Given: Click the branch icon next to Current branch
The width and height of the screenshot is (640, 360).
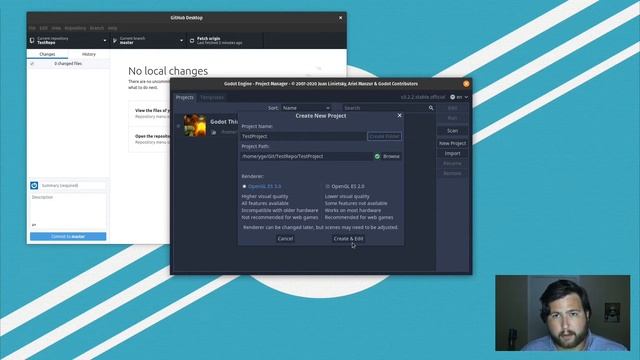Looking at the screenshot, I should (x=115, y=40).
